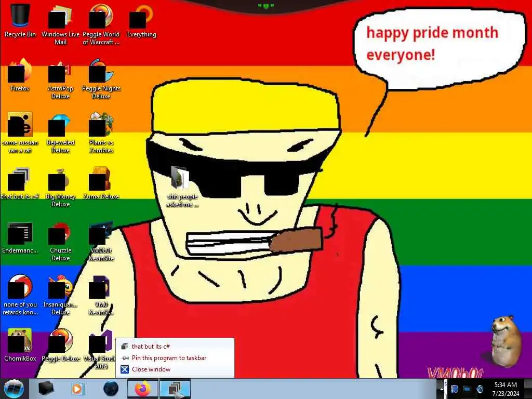Image resolution: width=532 pixels, height=399 pixels.
Task: Choose 'Close window' in the jump list
Action: (175, 369)
